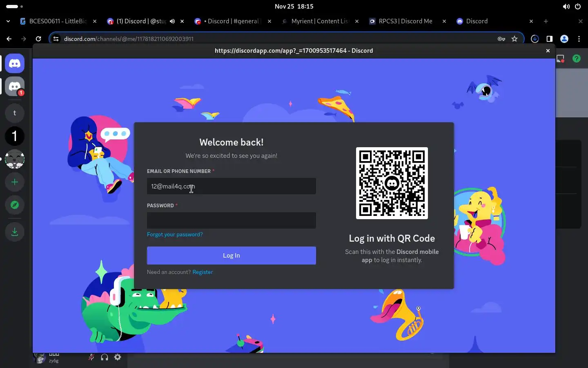This screenshot has width=588, height=368.
Task: Switch to the 'Myrient | Content List' tab
Action: 320,21
